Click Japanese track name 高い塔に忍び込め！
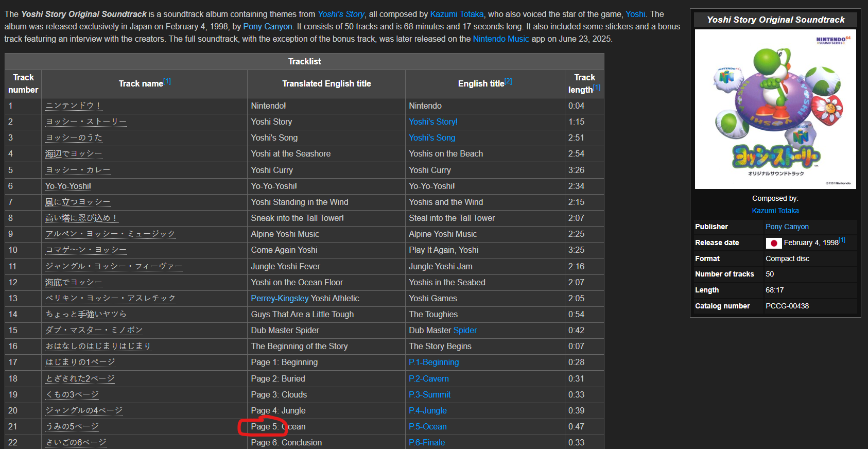This screenshot has height=449, width=868. tap(82, 218)
